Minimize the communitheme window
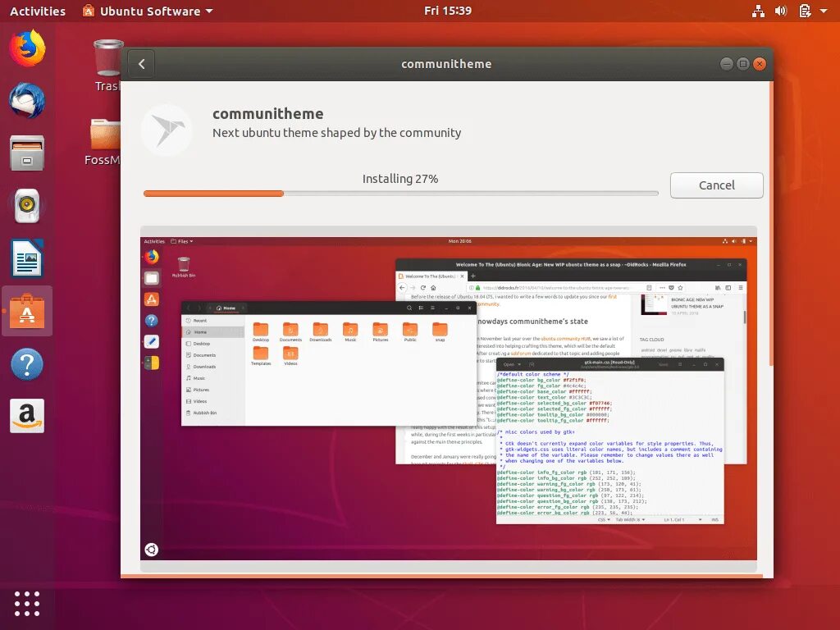840x630 pixels. (x=727, y=64)
